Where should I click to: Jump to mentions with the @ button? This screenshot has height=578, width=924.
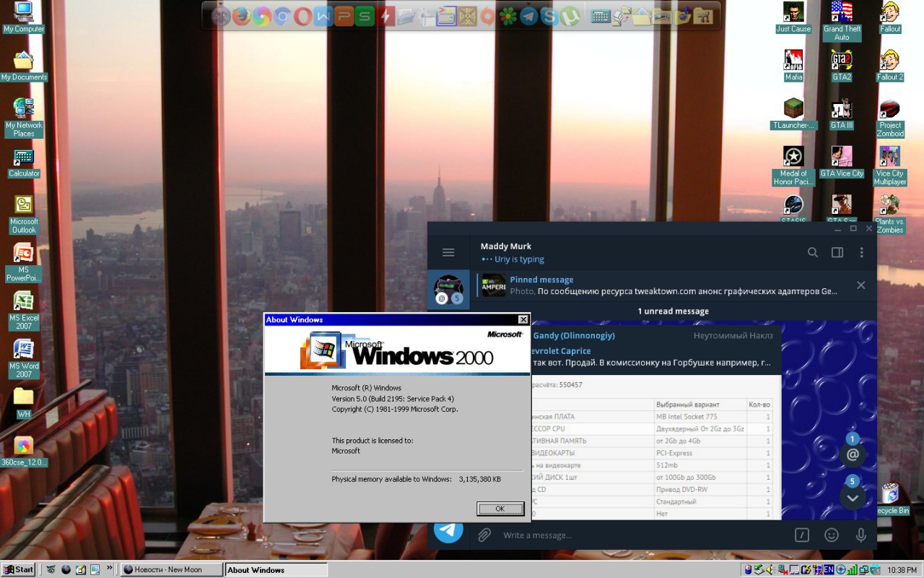tap(853, 454)
